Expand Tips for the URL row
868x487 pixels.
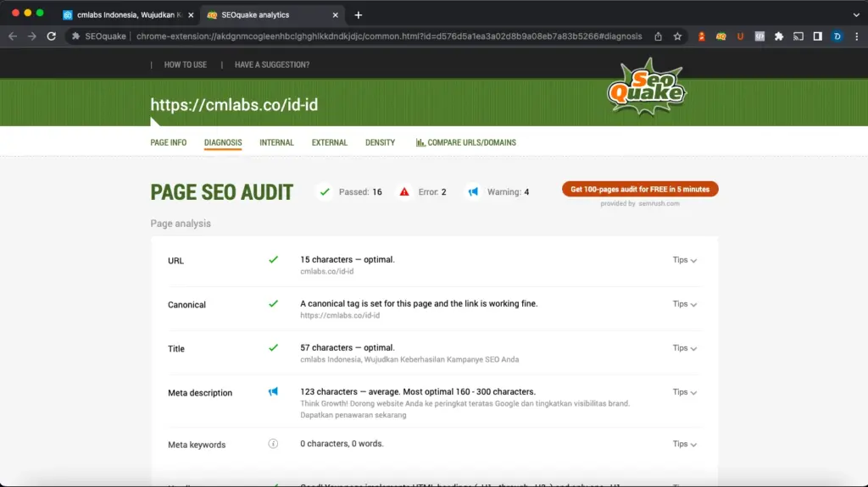pos(685,259)
